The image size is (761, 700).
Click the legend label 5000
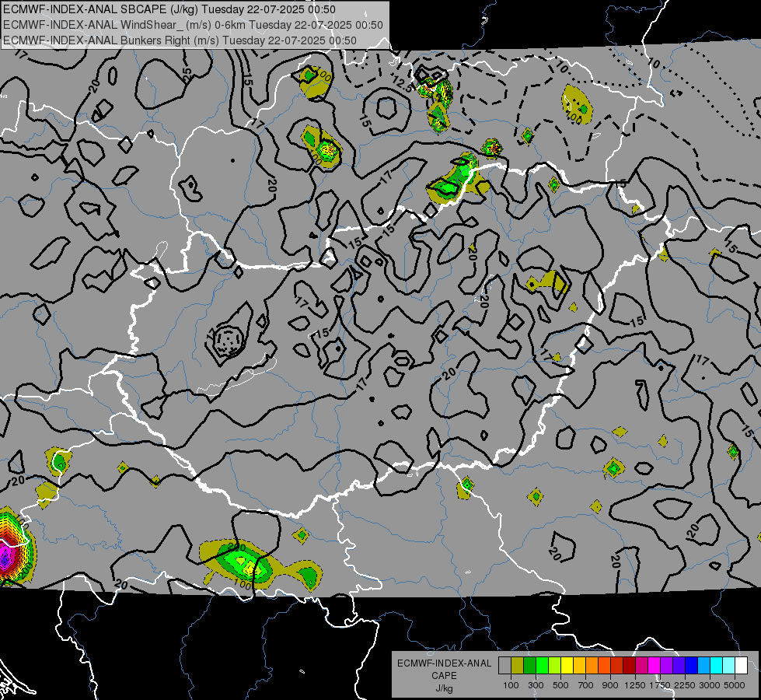tap(735, 685)
